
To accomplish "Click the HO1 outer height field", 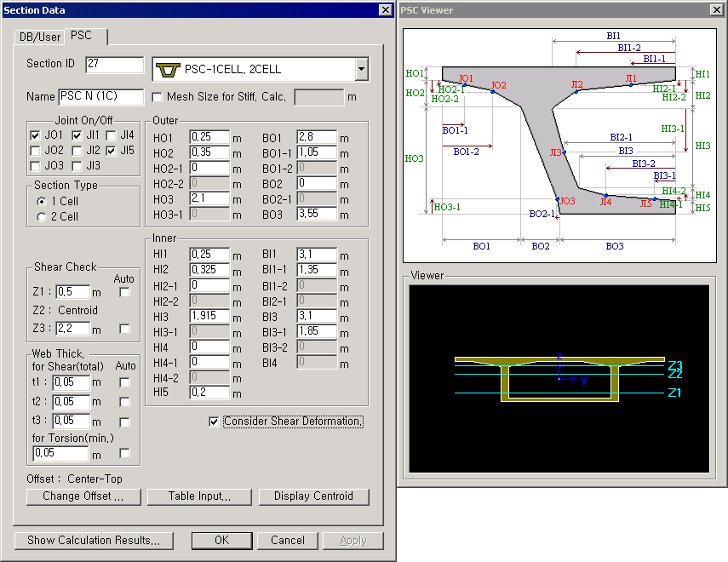I will (x=209, y=137).
